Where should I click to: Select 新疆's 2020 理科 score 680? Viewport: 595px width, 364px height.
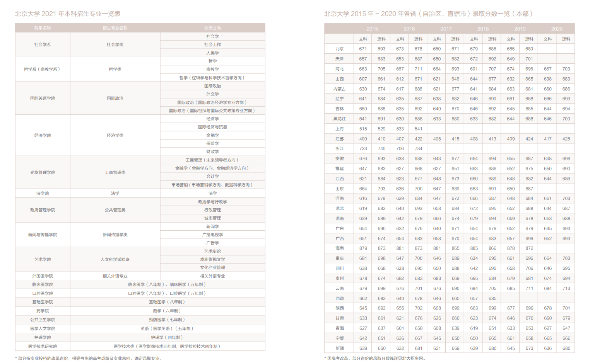pos(566,348)
